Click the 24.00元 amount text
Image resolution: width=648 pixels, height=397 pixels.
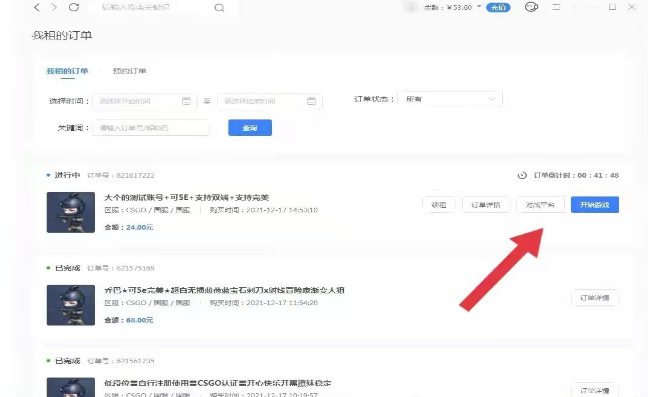point(139,227)
